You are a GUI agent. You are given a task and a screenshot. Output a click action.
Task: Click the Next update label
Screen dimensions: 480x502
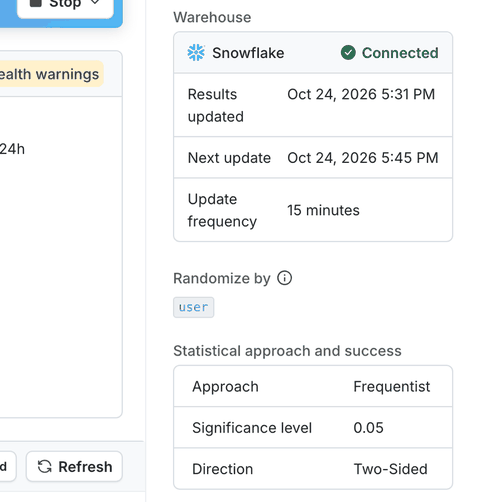(229, 158)
